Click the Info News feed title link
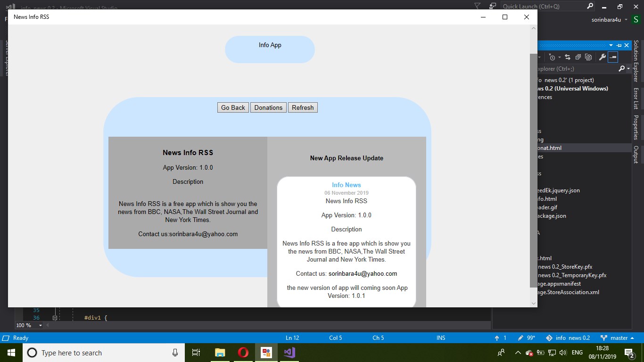The width and height of the screenshot is (644, 362). 347,185
